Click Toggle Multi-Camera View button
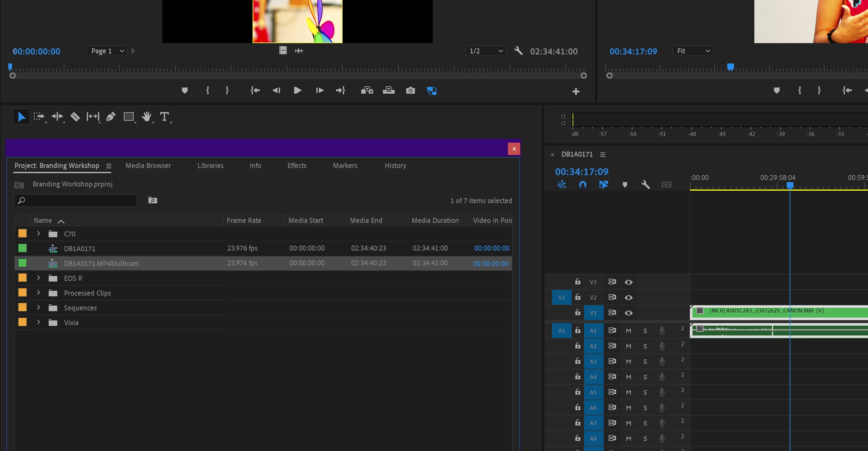Image resolution: width=868 pixels, height=451 pixels. click(432, 90)
